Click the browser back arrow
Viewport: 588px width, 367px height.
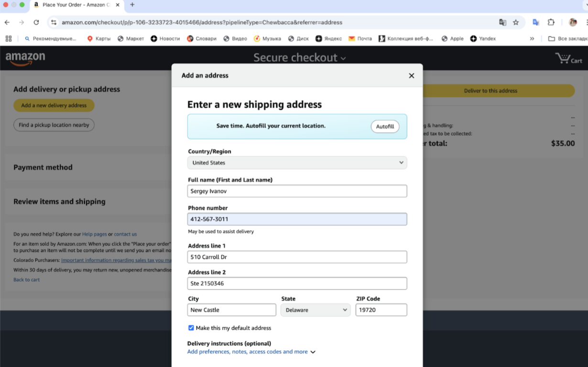[x=7, y=22]
